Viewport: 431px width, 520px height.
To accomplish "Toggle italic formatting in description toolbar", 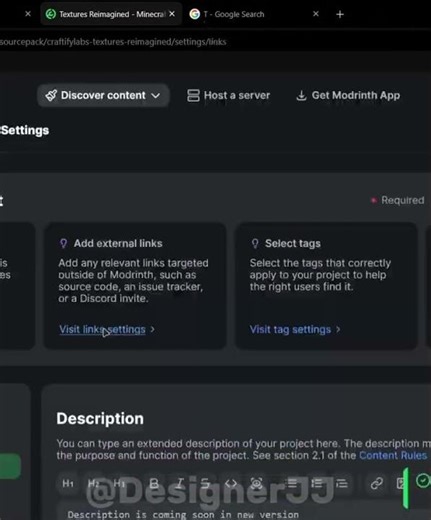I will tap(180, 483).
